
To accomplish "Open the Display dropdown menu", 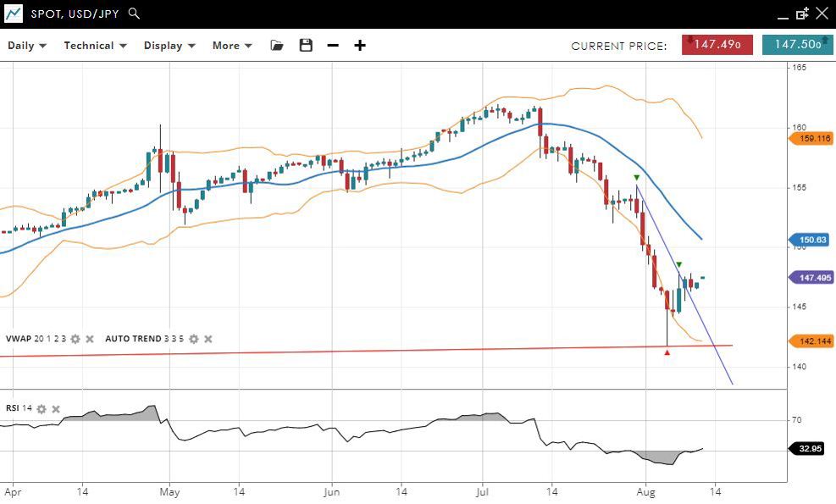I will click(169, 46).
